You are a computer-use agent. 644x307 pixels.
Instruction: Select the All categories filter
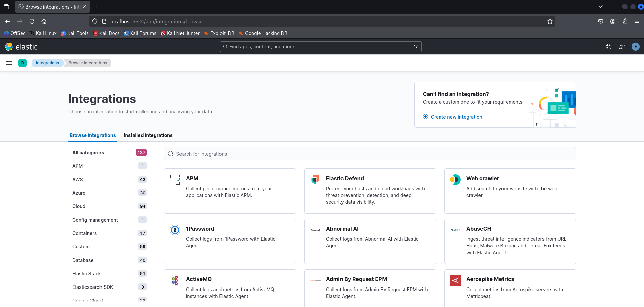[109, 153]
